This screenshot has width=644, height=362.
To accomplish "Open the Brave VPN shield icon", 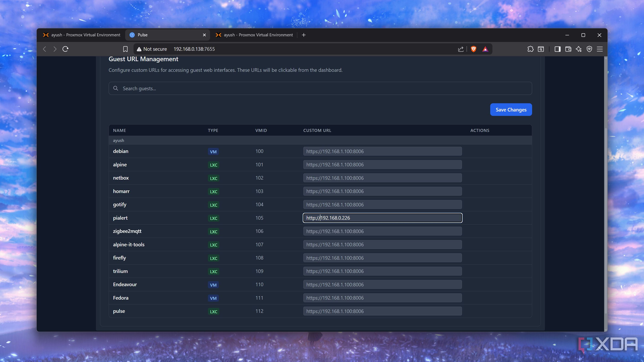I will tap(589, 49).
